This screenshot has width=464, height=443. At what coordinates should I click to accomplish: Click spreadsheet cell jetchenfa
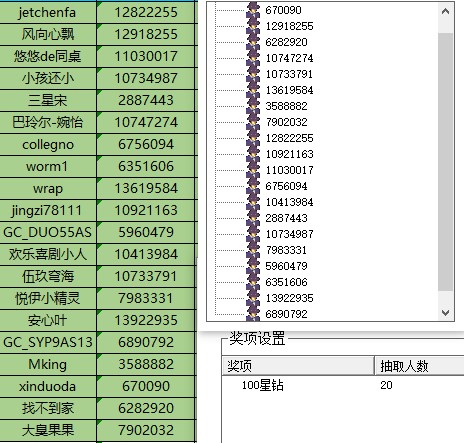point(48,12)
